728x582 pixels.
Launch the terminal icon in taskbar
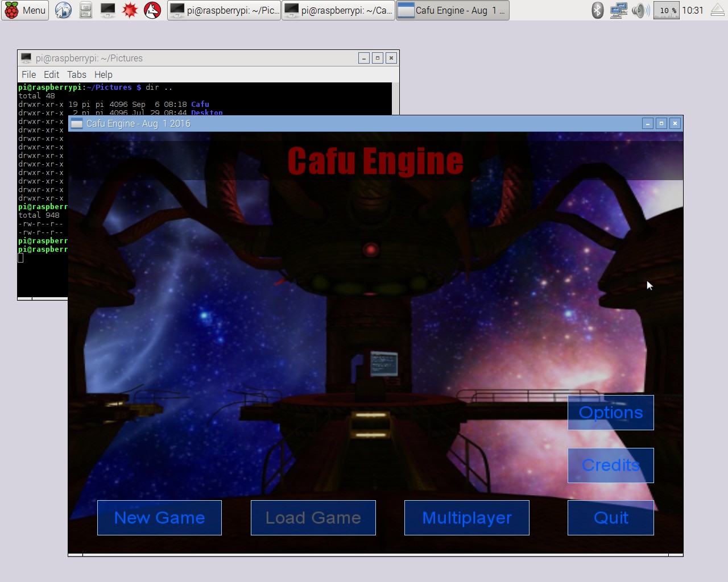click(x=107, y=10)
